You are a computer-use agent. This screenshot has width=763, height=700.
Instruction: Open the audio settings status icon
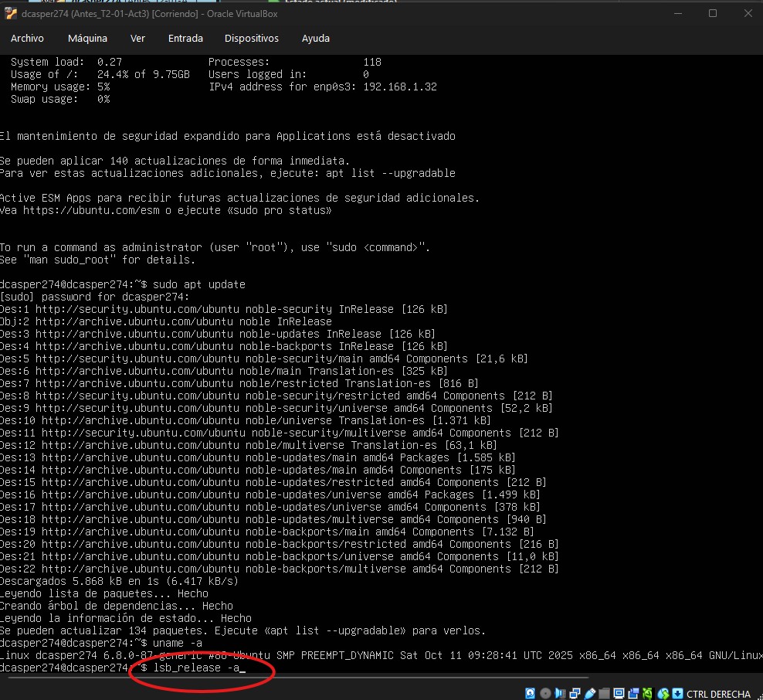tap(560, 693)
